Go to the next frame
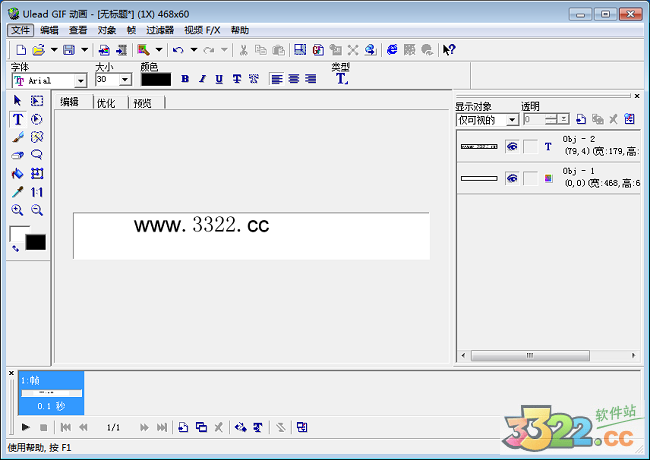Viewport: 650px width, 460px height. 144,427
